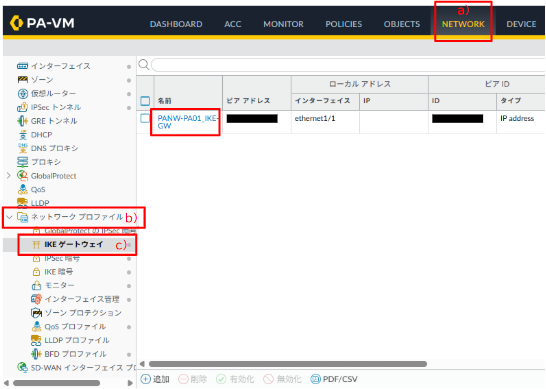Click the 削除 delete button
The image size is (546, 389).
[193, 379]
